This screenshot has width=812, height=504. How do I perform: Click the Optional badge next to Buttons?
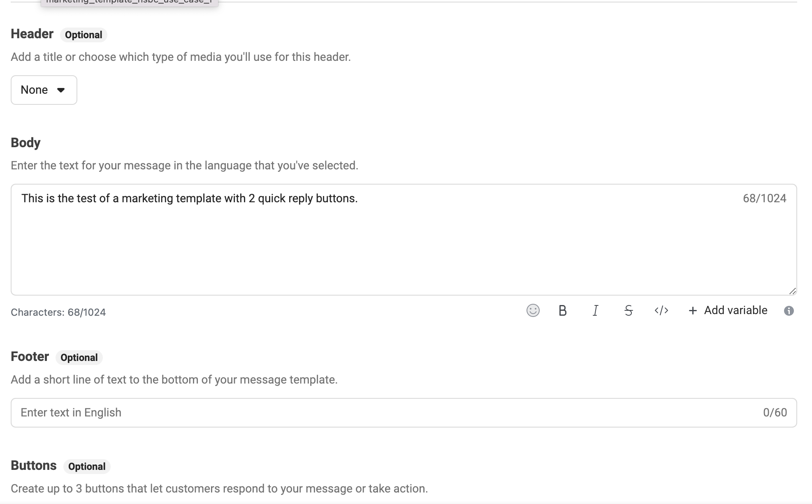(x=87, y=467)
